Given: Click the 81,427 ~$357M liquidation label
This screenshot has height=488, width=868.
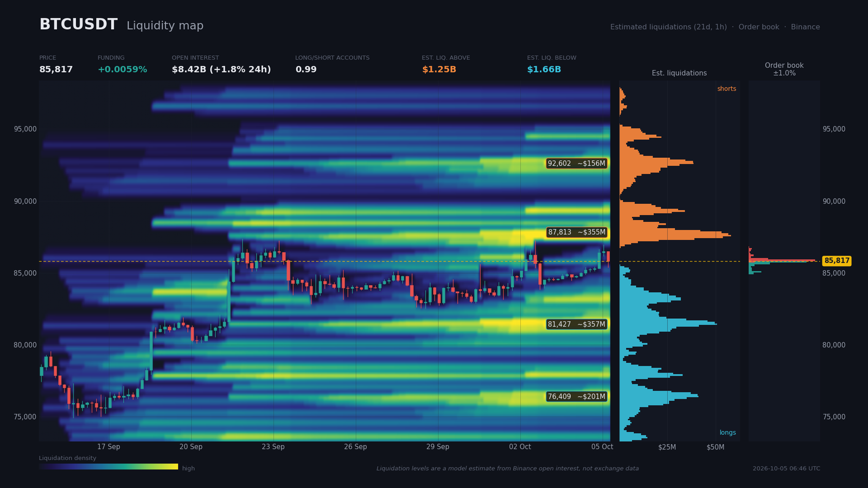Looking at the screenshot, I should (x=576, y=324).
